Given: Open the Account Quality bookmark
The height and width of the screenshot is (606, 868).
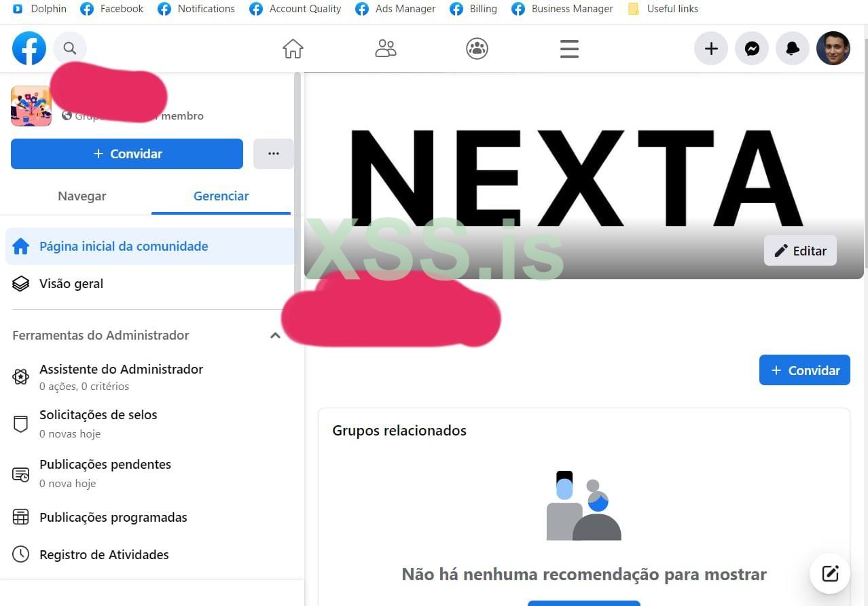Looking at the screenshot, I should point(295,9).
